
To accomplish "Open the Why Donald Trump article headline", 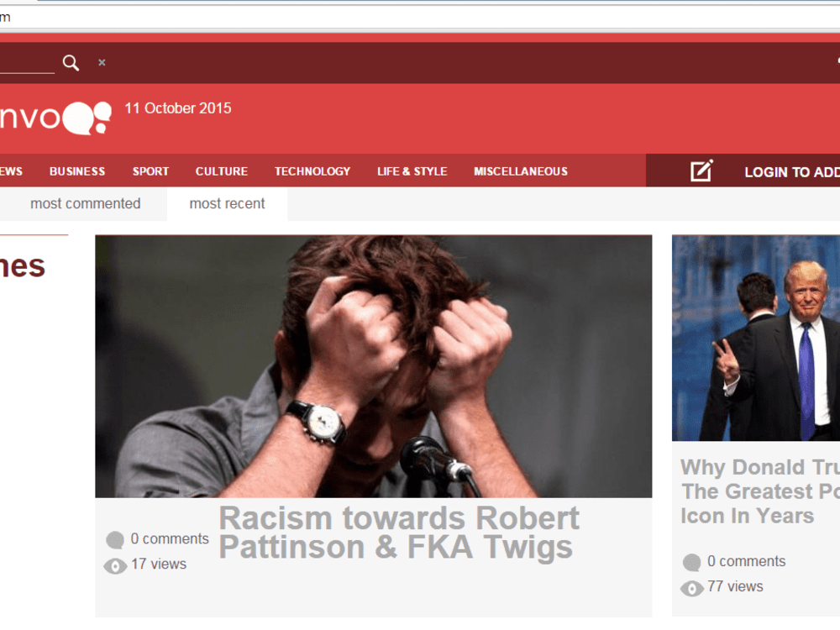I will [x=760, y=491].
